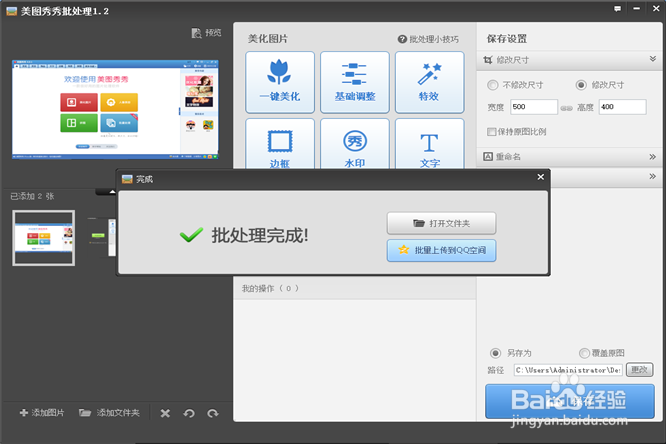
Task: Choose the 水印 watermark tool
Action: pyautogui.click(x=355, y=144)
